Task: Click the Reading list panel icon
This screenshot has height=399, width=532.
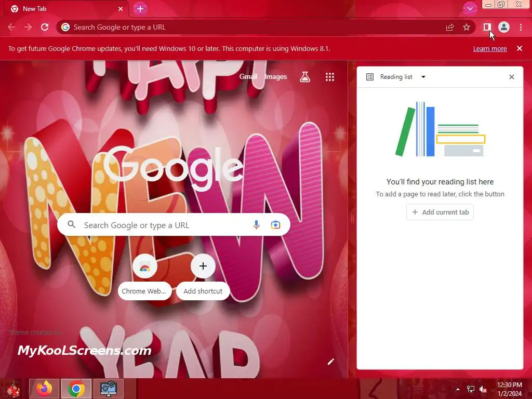Action: (370, 77)
